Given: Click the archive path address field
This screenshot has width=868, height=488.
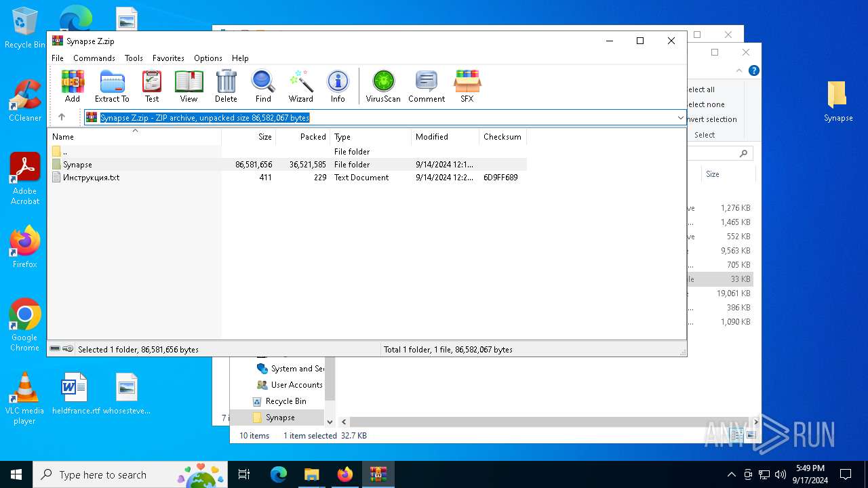Looking at the screenshot, I should pyautogui.click(x=384, y=118).
